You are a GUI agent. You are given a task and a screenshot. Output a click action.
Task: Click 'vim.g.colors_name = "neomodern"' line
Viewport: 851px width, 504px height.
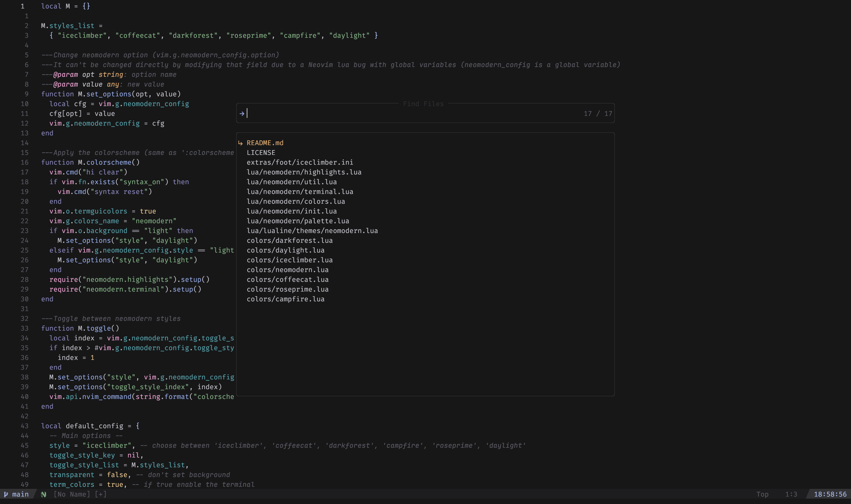click(x=113, y=221)
